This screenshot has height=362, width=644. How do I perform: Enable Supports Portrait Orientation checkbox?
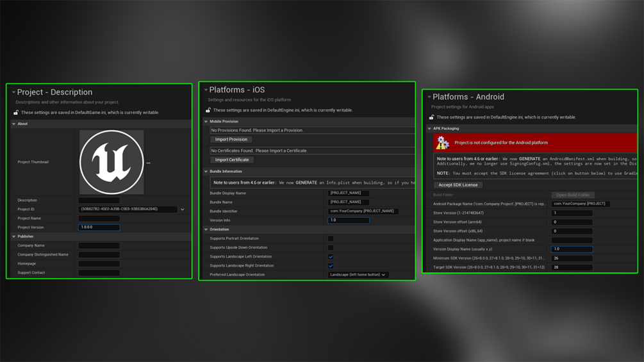pos(331,238)
